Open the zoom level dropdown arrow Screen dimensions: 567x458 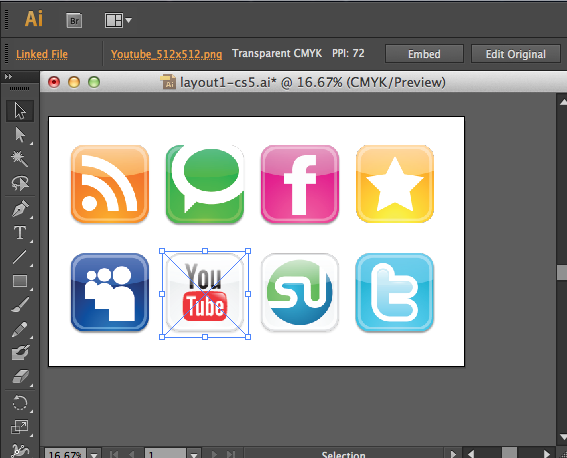point(94,454)
